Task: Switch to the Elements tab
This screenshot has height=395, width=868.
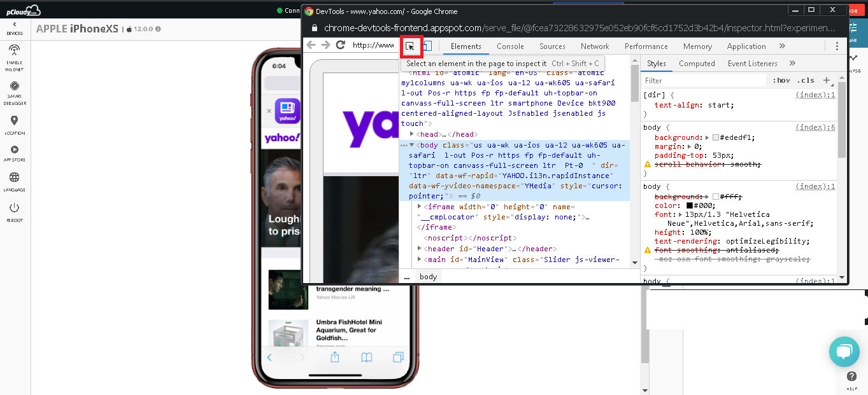Action: [x=466, y=46]
